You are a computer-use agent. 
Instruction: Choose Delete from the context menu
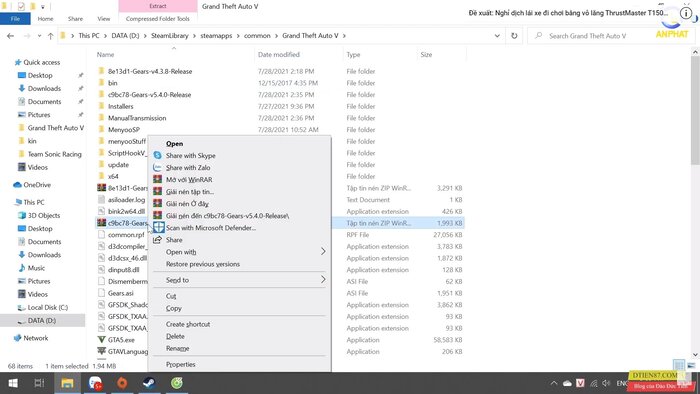coord(175,336)
